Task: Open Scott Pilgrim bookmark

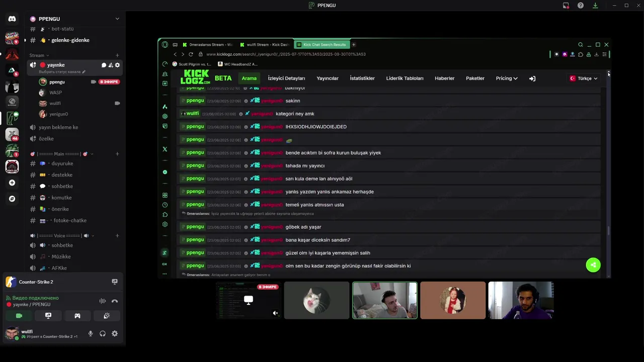Action: click(192, 64)
